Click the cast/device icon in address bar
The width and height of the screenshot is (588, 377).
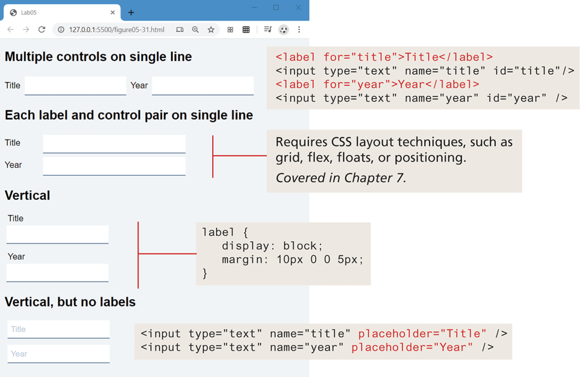click(180, 30)
